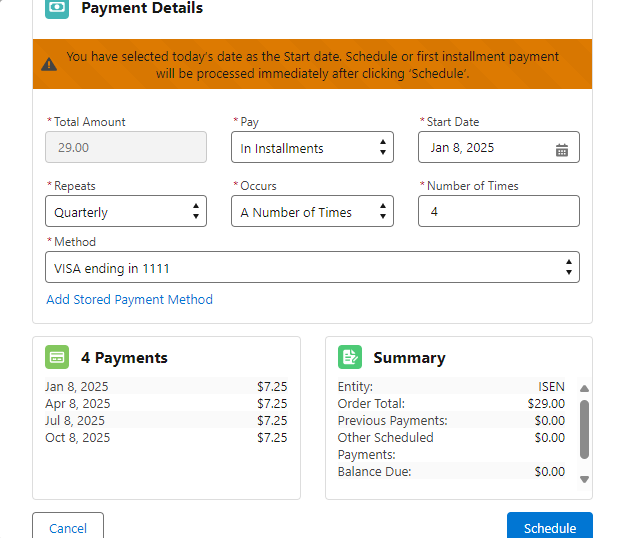Click the Cancel button

(68, 527)
